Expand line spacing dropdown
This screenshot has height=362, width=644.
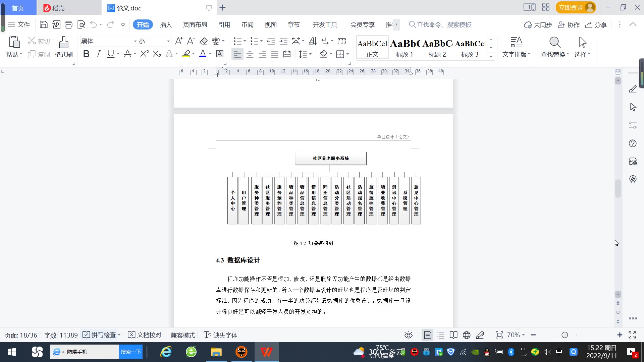click(x=311, y=54)
